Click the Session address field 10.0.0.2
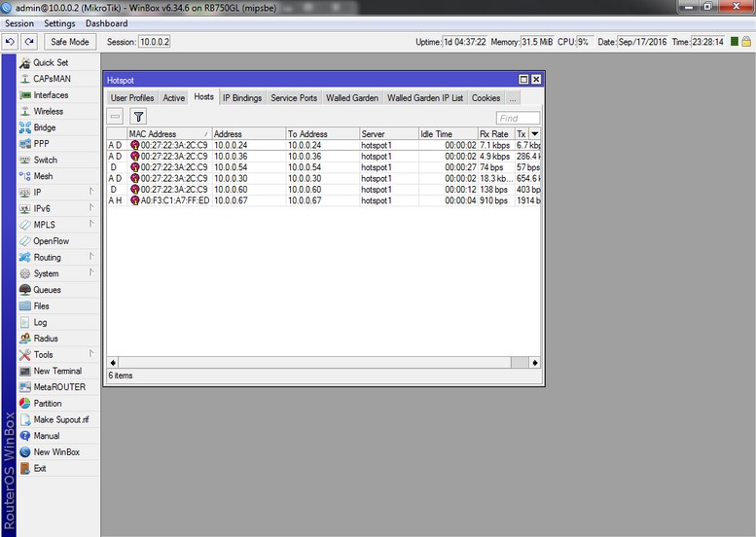756x537 pixels. coord(155,42)
